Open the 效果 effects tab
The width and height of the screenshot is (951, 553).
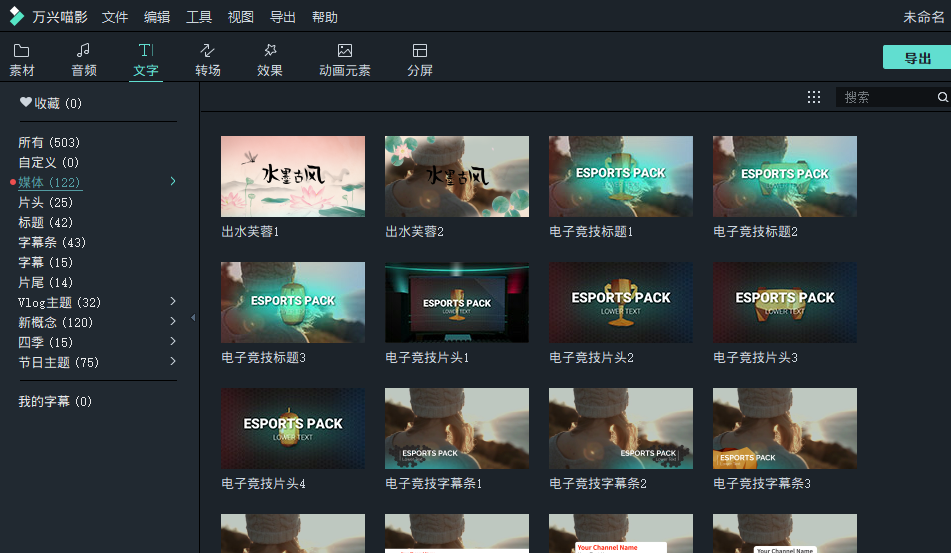[x=270, y=60]
